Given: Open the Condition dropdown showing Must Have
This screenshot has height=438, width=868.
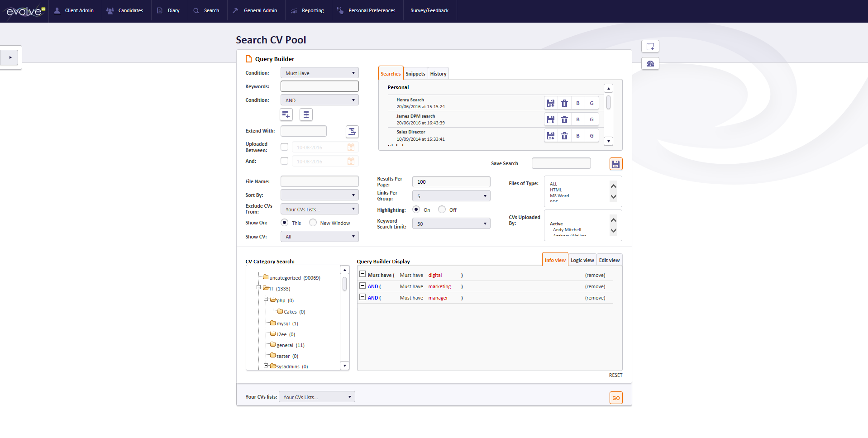Looking at the screenshot, I should coord(319,72).
